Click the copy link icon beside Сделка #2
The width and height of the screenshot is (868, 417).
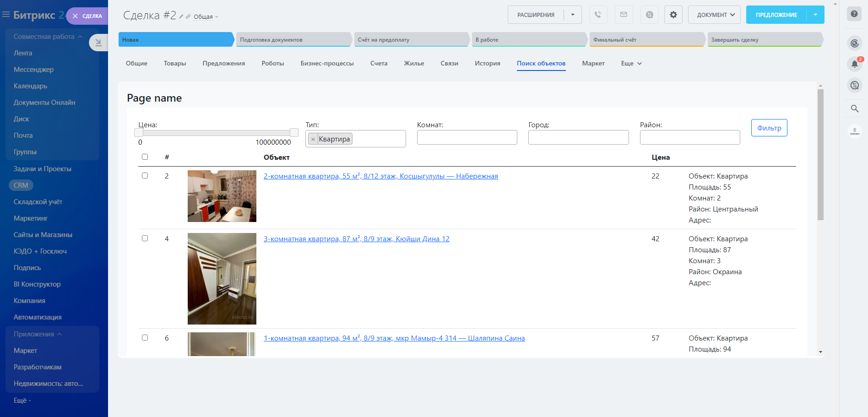coord(188,16)
